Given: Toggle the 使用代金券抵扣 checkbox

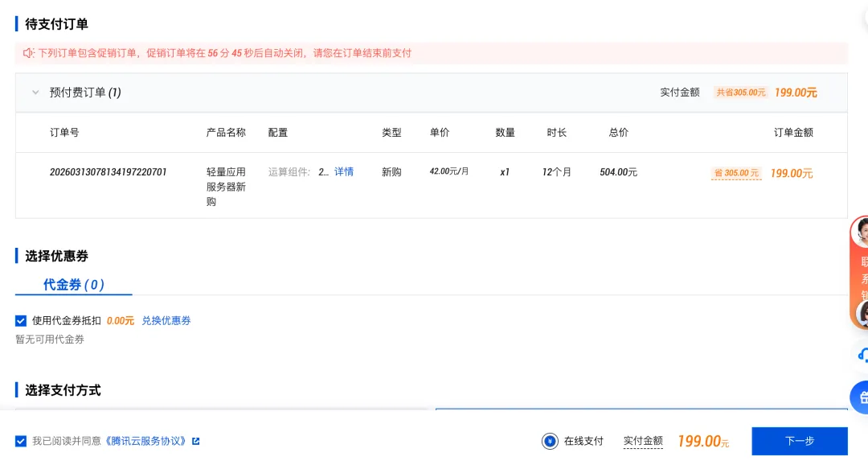Looking at the screenshot, I should (x=20, y=321).
